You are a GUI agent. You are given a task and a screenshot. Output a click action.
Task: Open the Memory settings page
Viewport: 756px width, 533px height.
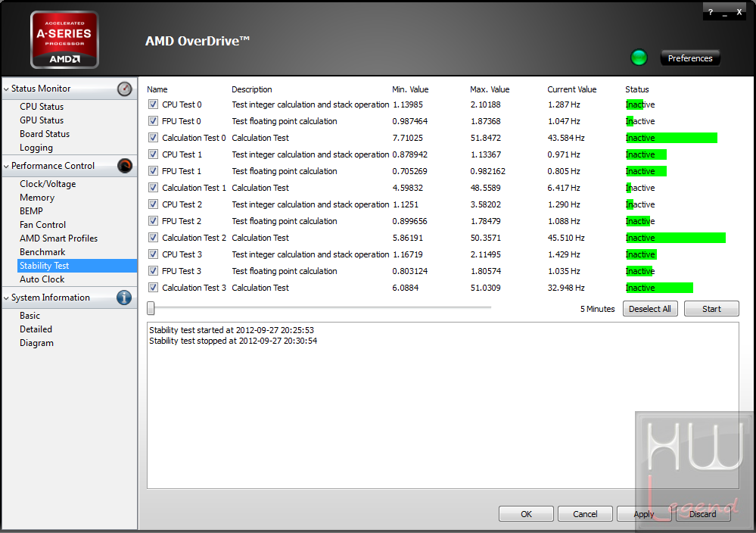point(37,198)
